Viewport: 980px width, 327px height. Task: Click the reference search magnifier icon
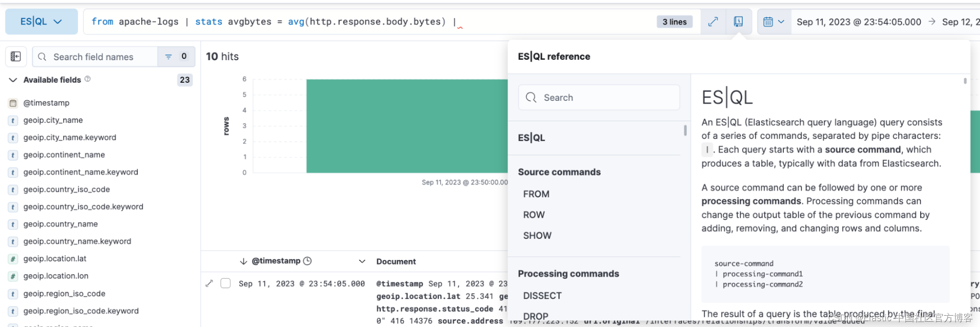[531, 97]
